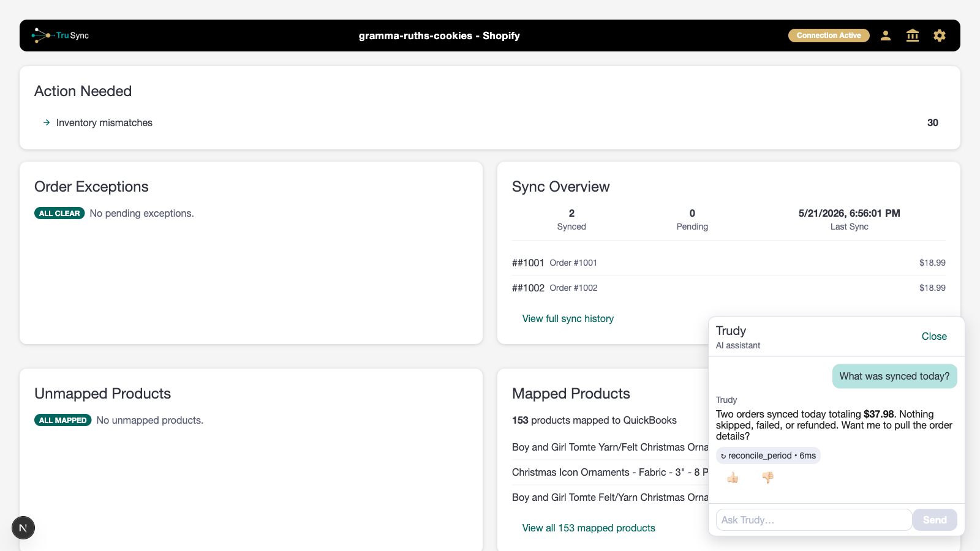Click the $18.99 amount for Order #1001

coord(932,263)
